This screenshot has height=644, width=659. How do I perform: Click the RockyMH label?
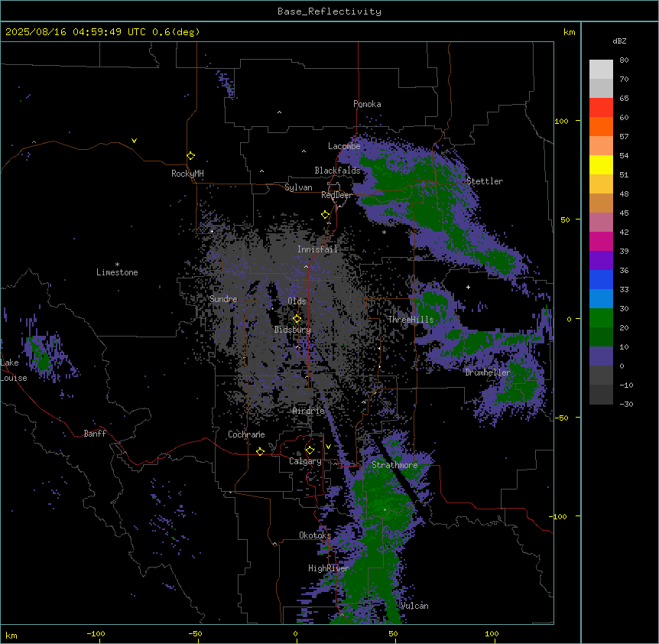187,174
